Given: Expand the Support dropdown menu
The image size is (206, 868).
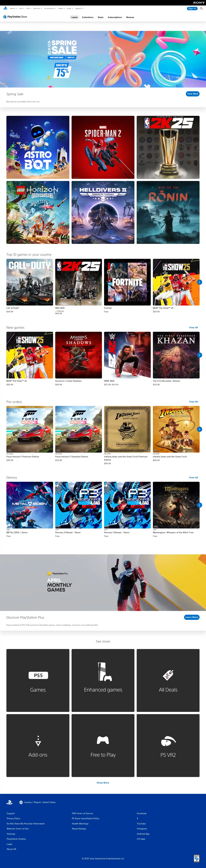Looking at the screenshot, I should 79,8.
